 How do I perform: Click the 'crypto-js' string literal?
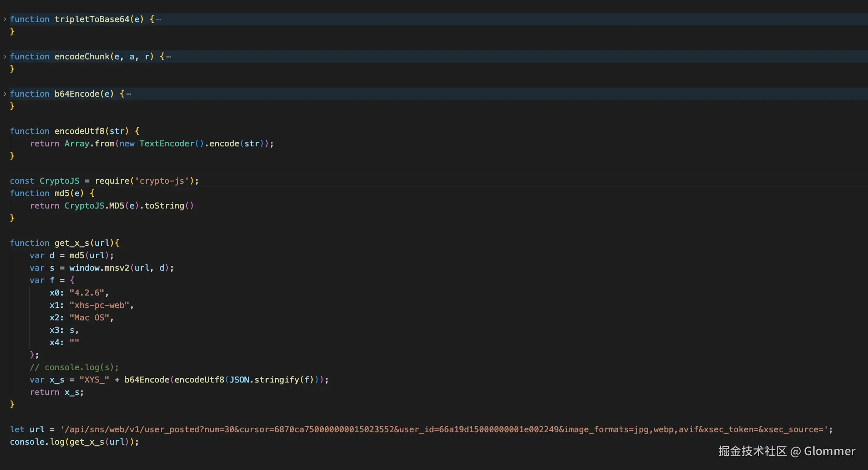162,181
